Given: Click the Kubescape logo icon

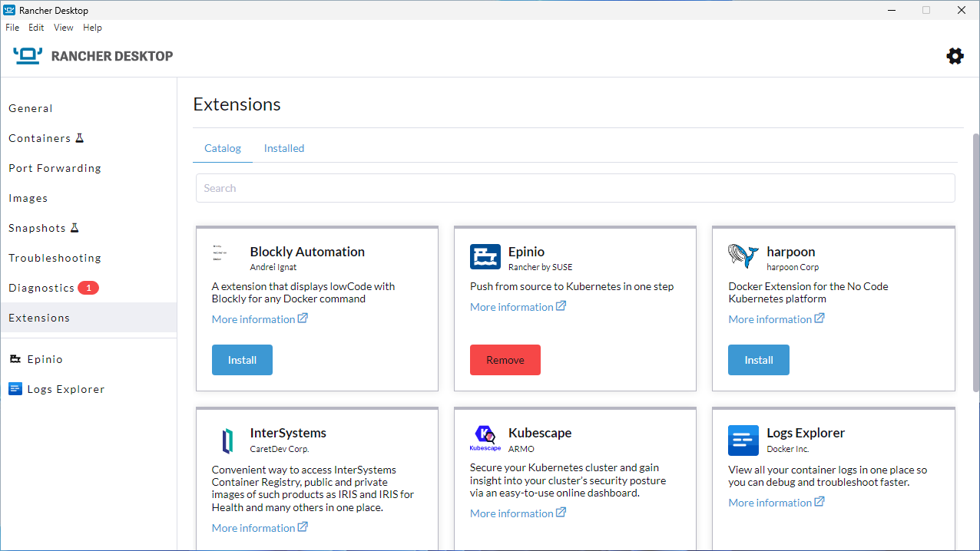Looking at the screenshot, I should point(485,438).
